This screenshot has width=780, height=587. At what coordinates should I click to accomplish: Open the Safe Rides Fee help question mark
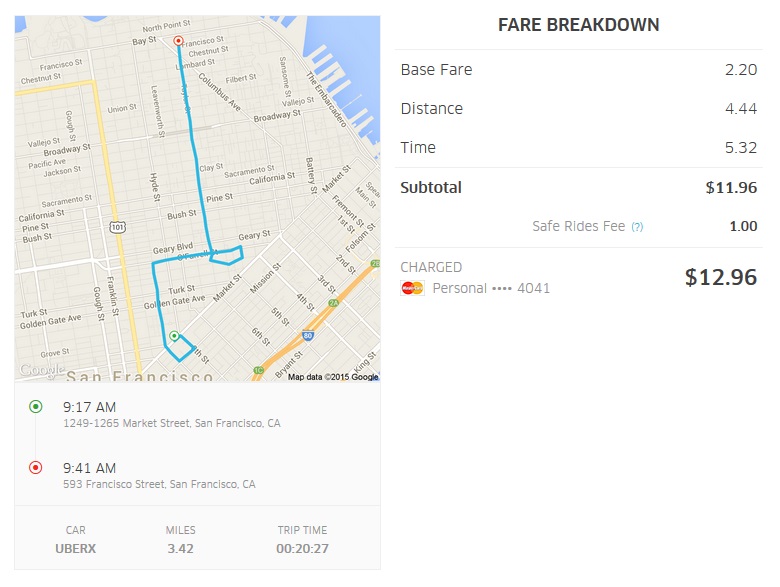click(x=637, y=227)
